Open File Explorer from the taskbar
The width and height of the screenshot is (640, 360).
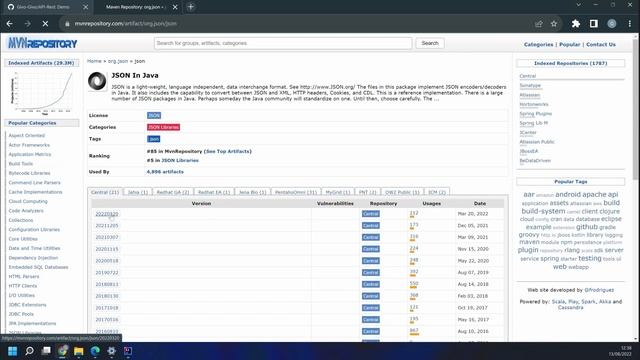click(79, 351)
